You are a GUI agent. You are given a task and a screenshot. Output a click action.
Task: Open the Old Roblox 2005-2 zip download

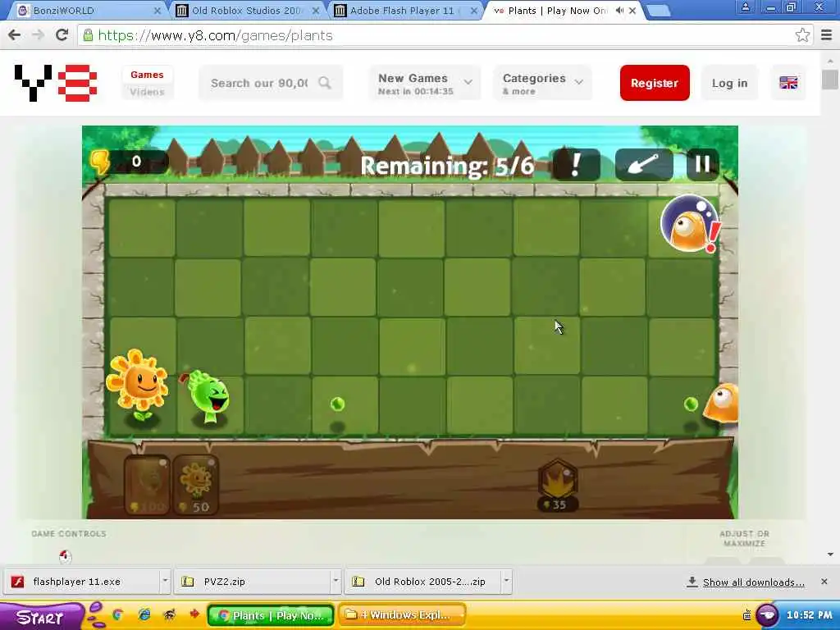click(x=423, y=582)
